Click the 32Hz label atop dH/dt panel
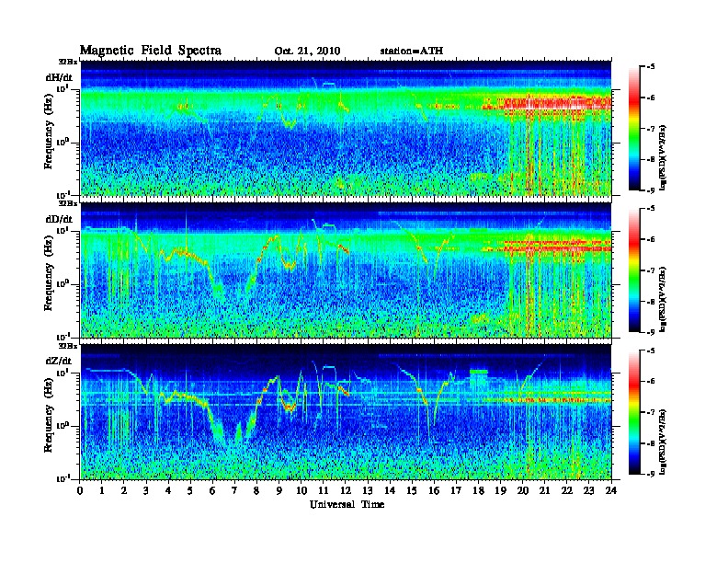 click(68, 62)
